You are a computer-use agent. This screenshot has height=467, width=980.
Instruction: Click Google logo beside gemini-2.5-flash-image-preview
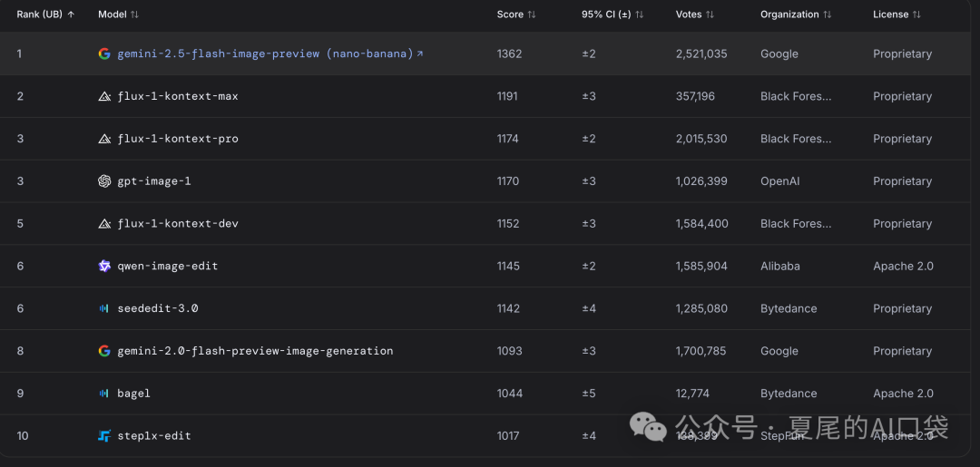tap(104, 54)
